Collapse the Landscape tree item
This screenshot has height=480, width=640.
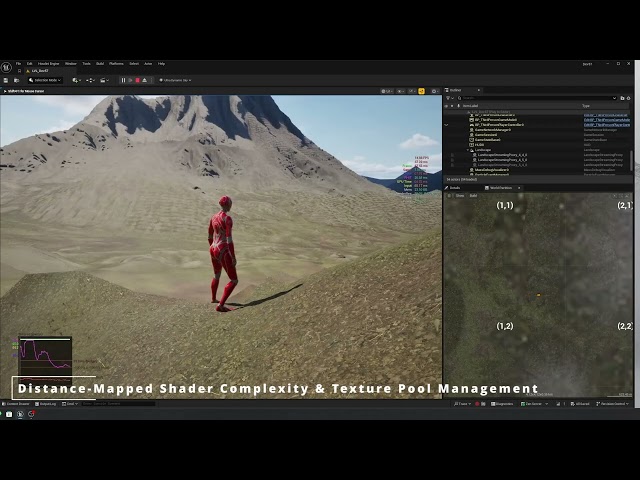468,150
